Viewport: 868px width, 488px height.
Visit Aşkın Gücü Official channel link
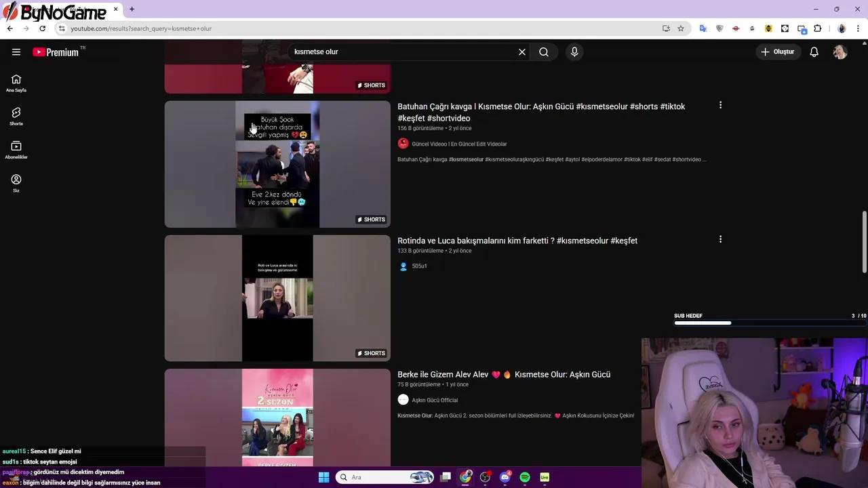435,401
